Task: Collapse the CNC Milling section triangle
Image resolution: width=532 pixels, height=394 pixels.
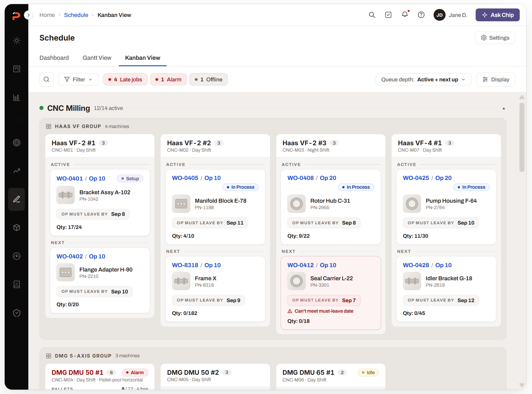Action: (504, 108)
